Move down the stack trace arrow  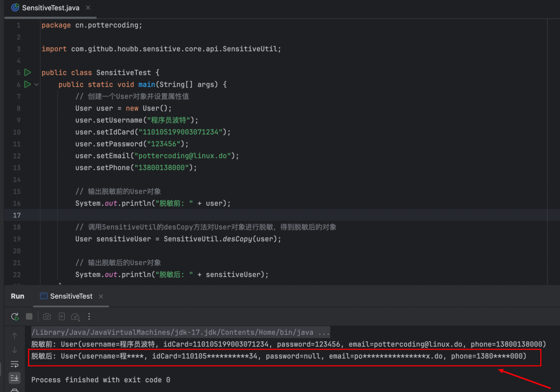[x=15, y=350]
